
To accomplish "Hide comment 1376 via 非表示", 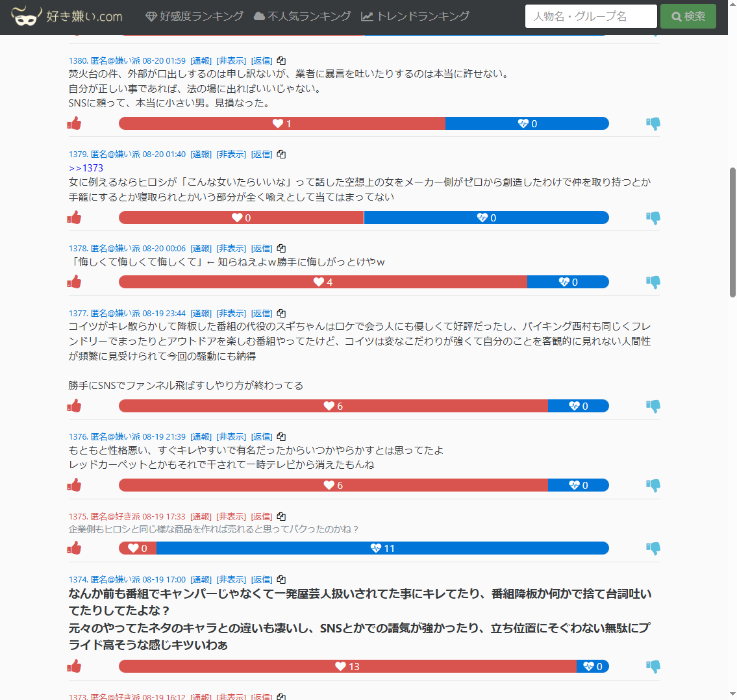I will tap(231, 437).
